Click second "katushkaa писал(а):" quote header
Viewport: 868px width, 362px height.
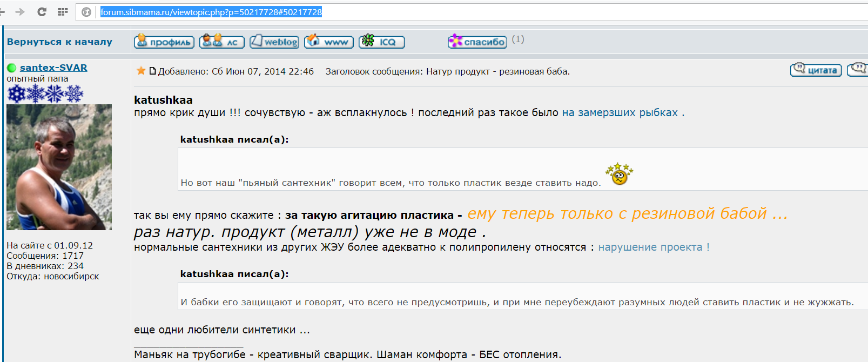point(234,274)
